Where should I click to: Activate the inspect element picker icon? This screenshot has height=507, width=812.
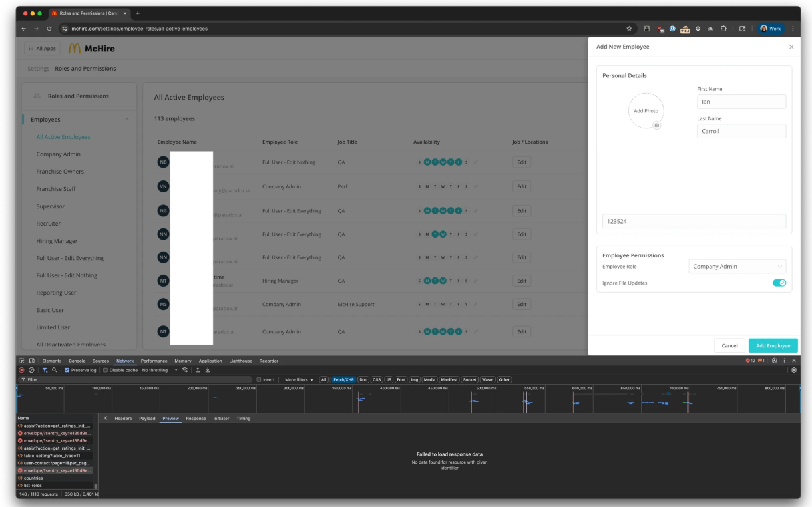pos(22,361)
